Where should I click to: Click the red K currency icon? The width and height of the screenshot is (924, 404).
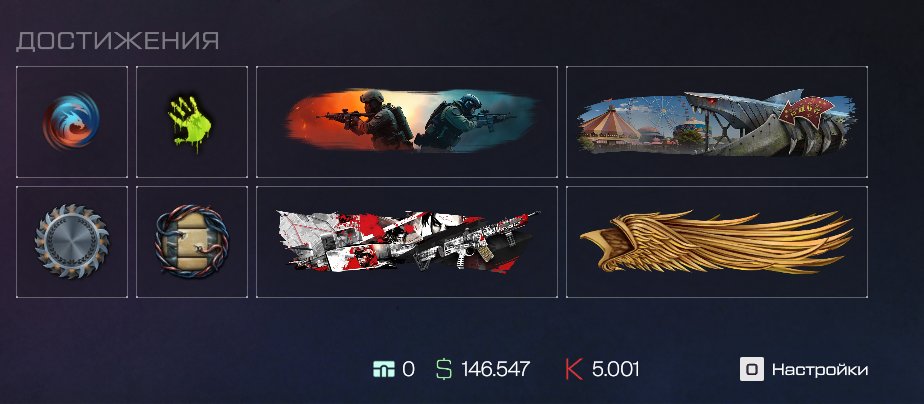pyautogui.click(x=573, y=369)
